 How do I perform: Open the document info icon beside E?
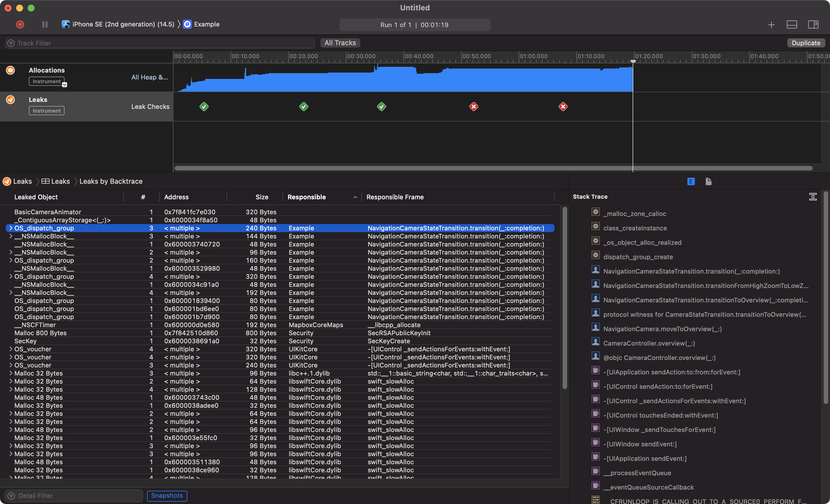click(x=708, y=181)
